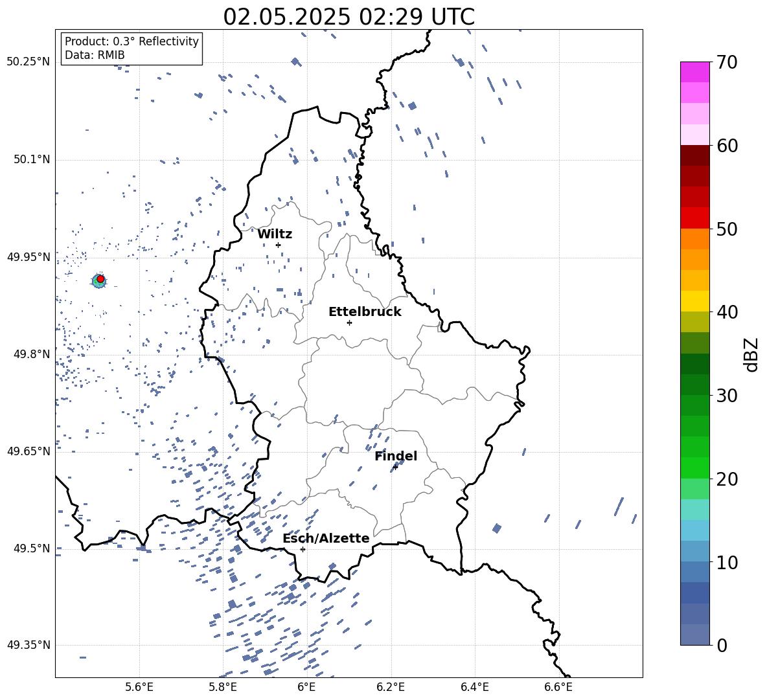Click the Ettelbruck station cross marker
767x700 pixels.
349,322
